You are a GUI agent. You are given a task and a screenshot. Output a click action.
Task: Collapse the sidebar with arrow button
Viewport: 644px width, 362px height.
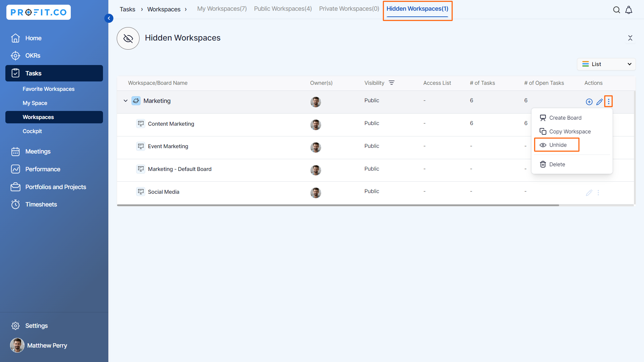(109, 18)
